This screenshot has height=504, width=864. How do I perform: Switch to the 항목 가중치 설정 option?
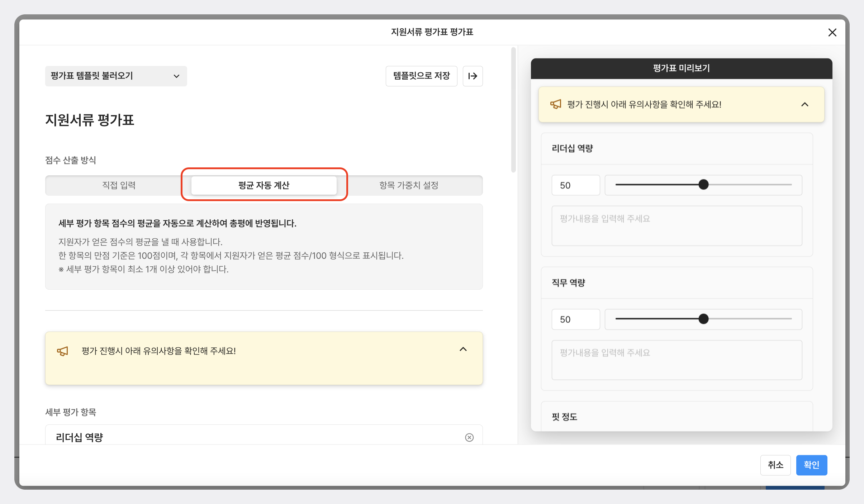pyautogui.click(x=409, y=185)
